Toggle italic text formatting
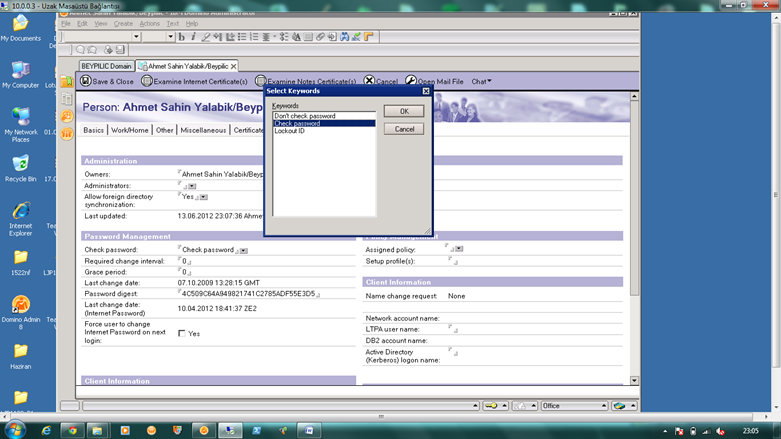Screen dimensions: 781x439 (x=193, y=37)
